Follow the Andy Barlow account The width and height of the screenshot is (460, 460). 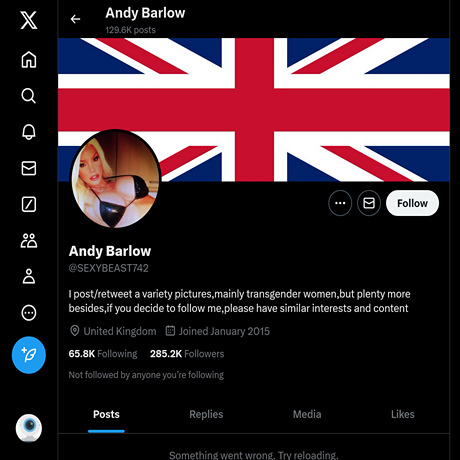(x=412, y=203)
